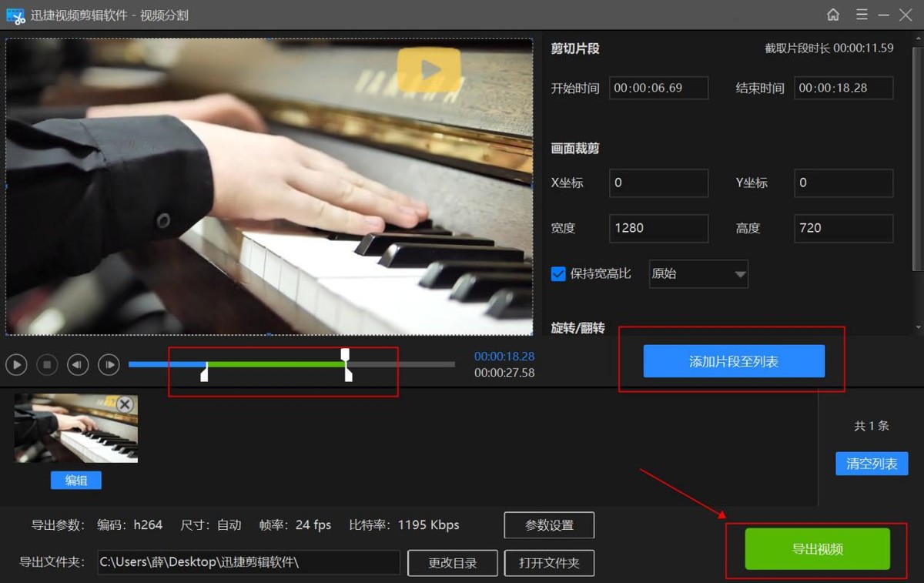Click the home icon in title bar
The image size is (924, 583).
click(x=833, y=15)
